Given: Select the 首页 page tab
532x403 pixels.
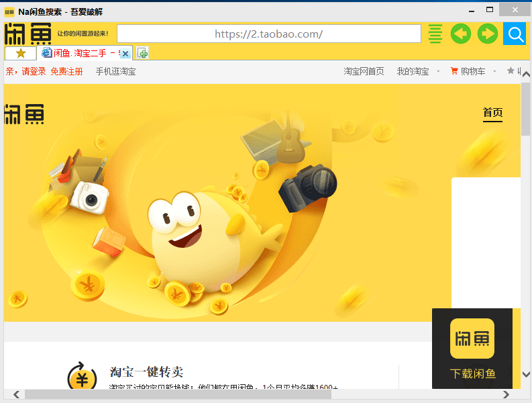Looking at the screenshot, I should [492, 112].
